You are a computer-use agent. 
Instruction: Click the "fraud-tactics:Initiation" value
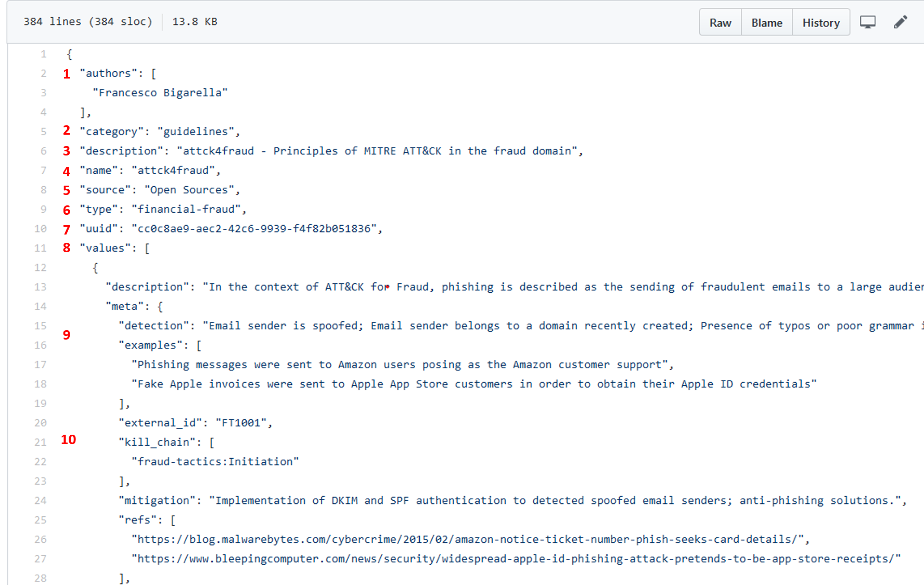click(215, 462)
